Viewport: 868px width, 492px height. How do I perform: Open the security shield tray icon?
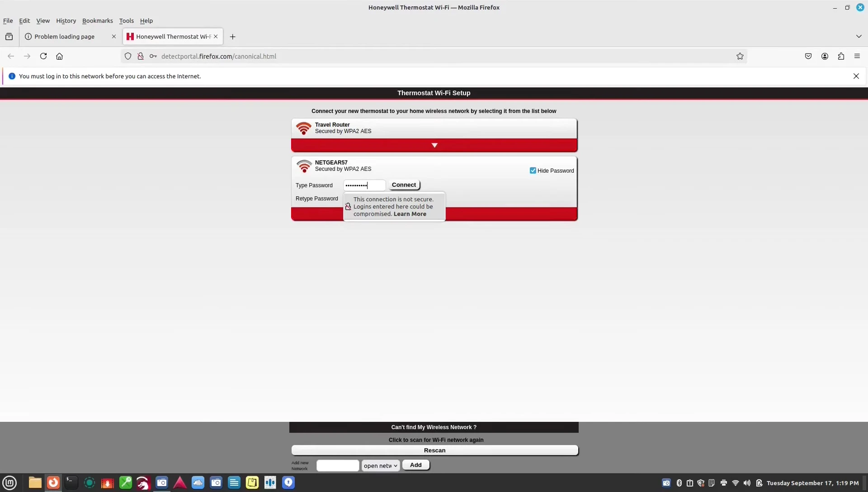tap(701, 483)
